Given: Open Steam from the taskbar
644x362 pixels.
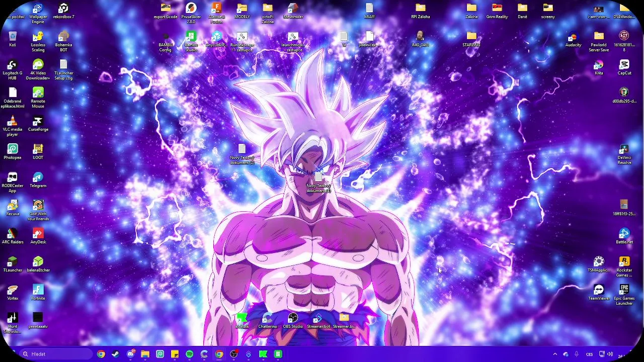Looking at the screenshot, I should click(116, 354).
